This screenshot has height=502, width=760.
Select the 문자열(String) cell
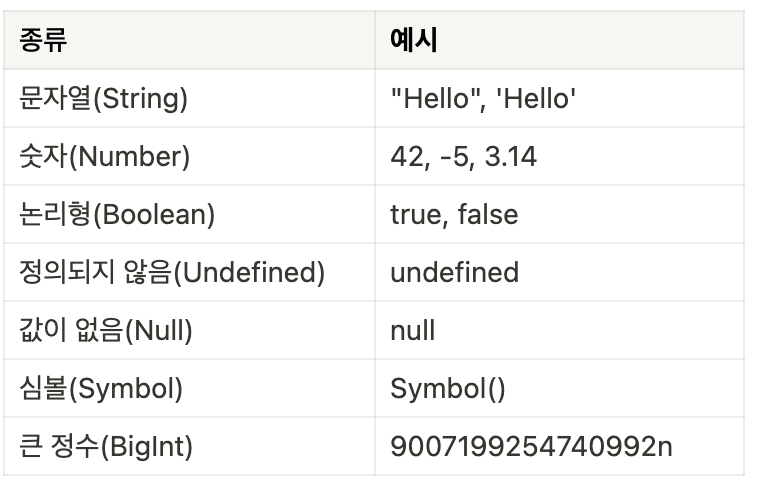pyautogui.click(x=104, y=98)
